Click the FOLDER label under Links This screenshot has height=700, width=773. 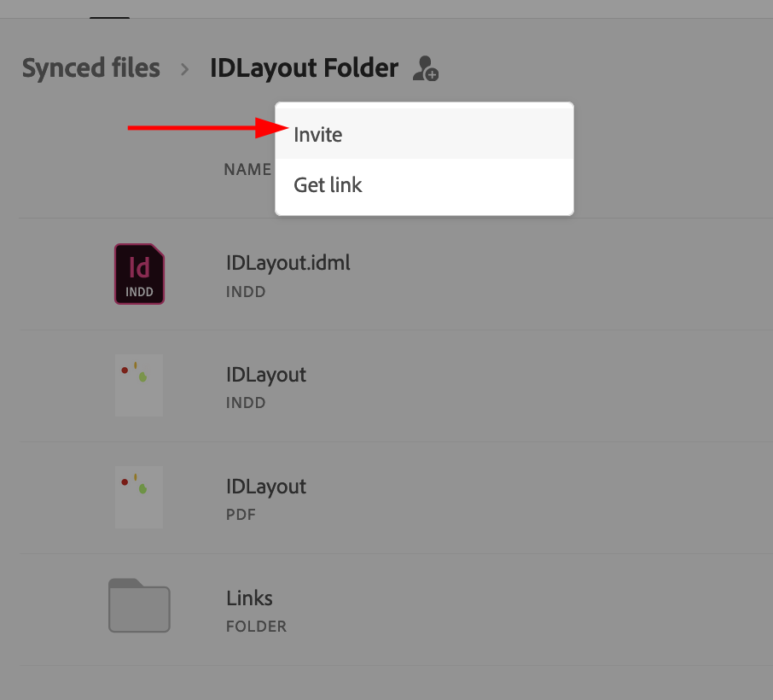tap(256, 626)
